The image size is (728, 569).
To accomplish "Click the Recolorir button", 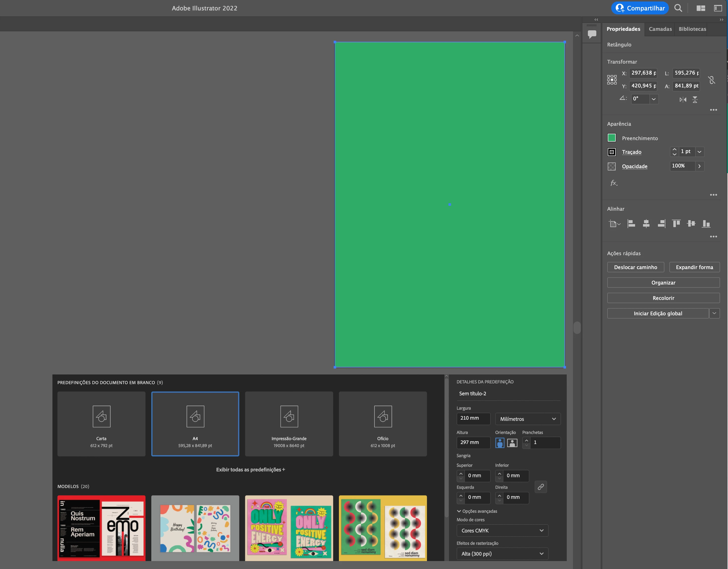I will pos(663,298).
